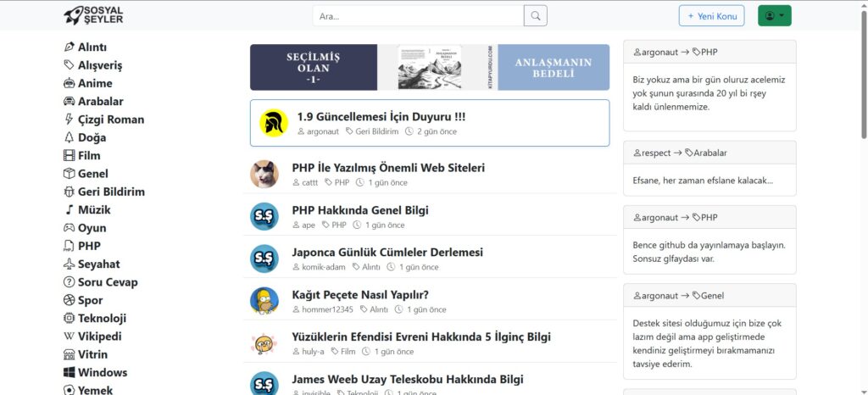
Task: Click the search magnifier icon button
Action: tap(536, 16)
